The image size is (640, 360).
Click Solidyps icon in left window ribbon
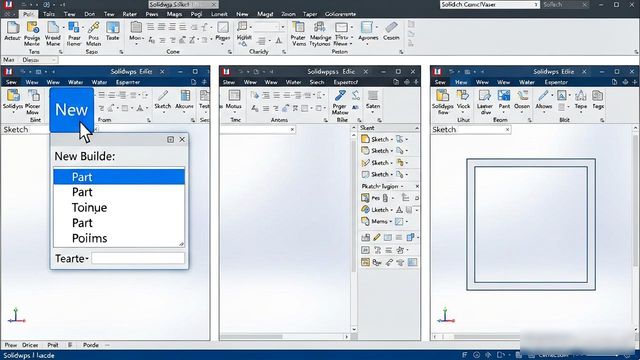coord(13,99)
